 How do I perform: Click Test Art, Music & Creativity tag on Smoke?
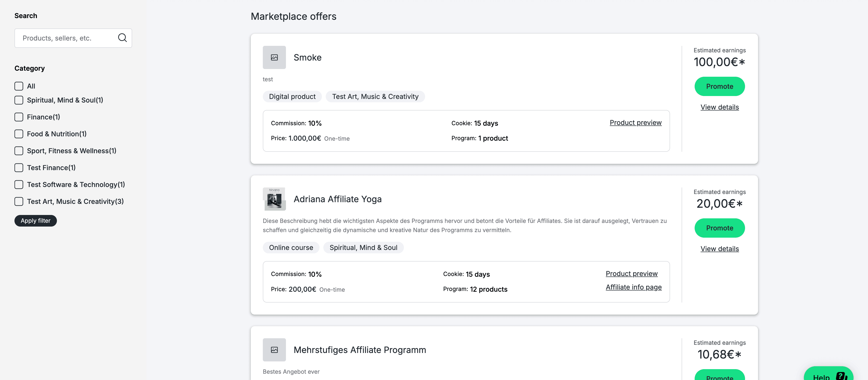click(375, 97)
